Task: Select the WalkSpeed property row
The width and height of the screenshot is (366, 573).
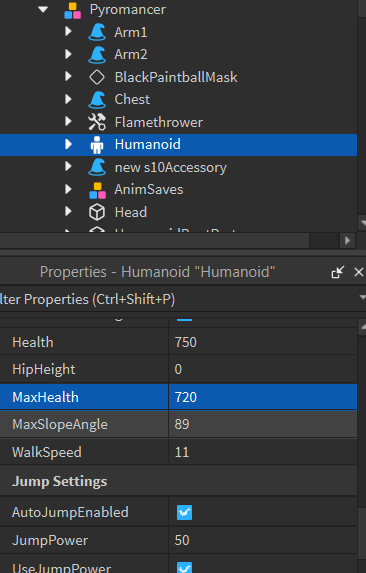Action: [178, 452]
